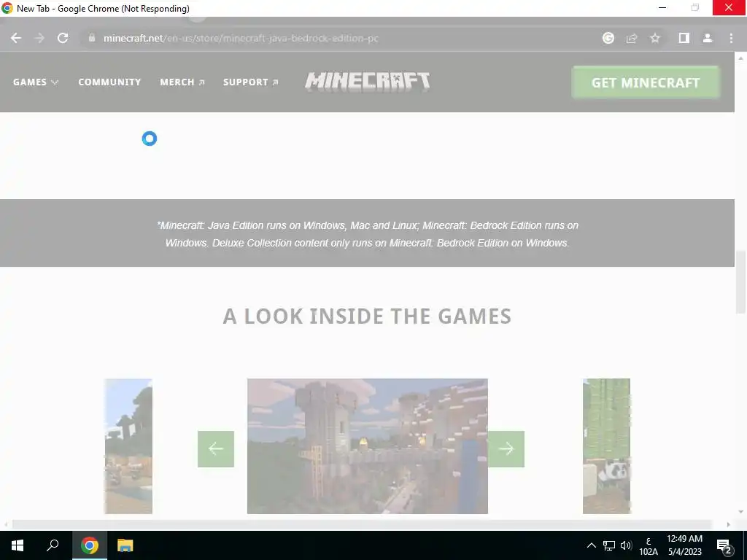Open the SUPPORT external link
This screenshot has width=747, height=560.
coord(251,82)
